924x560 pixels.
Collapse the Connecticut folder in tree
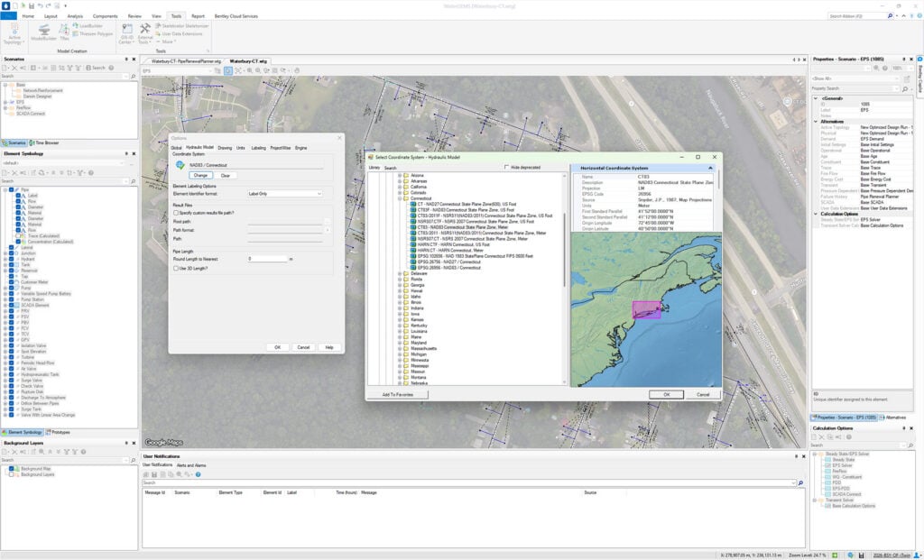400,198
